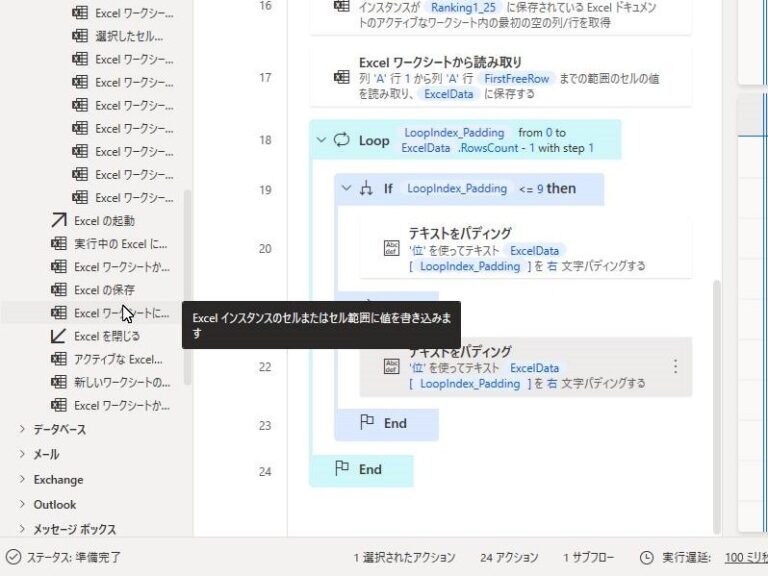This screenshot has height=576, width=768.
Task: Click the Loop cycle icon
Action: click(x=341, y=140)
